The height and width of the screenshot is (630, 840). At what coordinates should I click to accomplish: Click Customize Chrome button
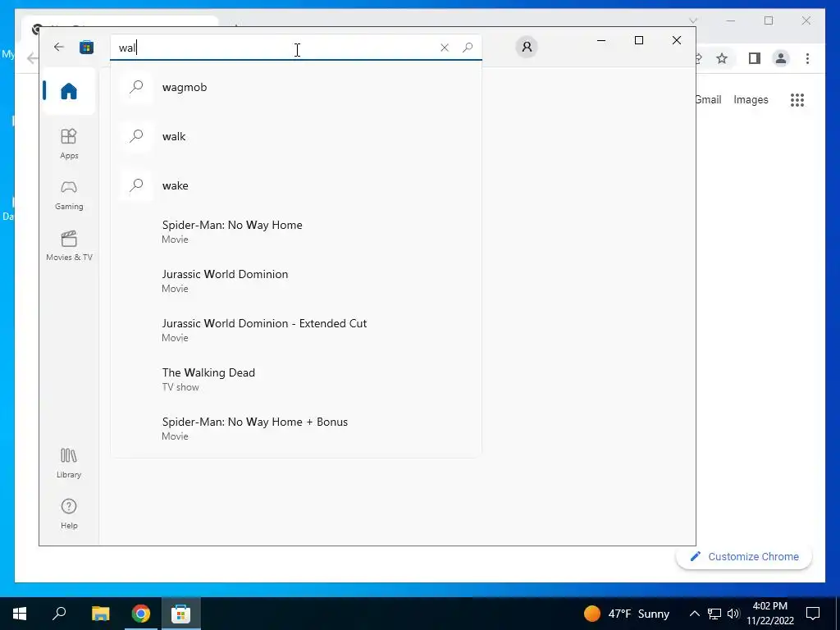[744, 557]
